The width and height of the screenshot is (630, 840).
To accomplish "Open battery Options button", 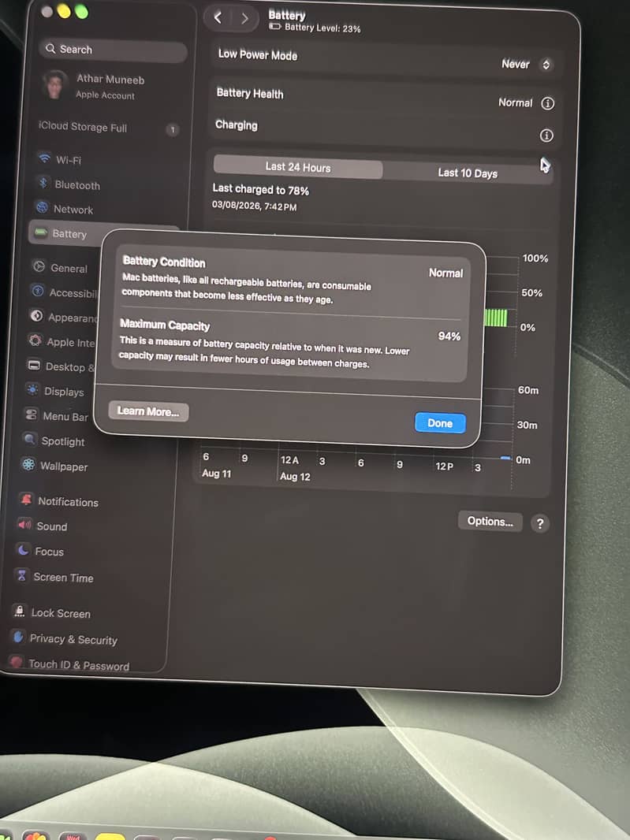I will coord(490,521).
